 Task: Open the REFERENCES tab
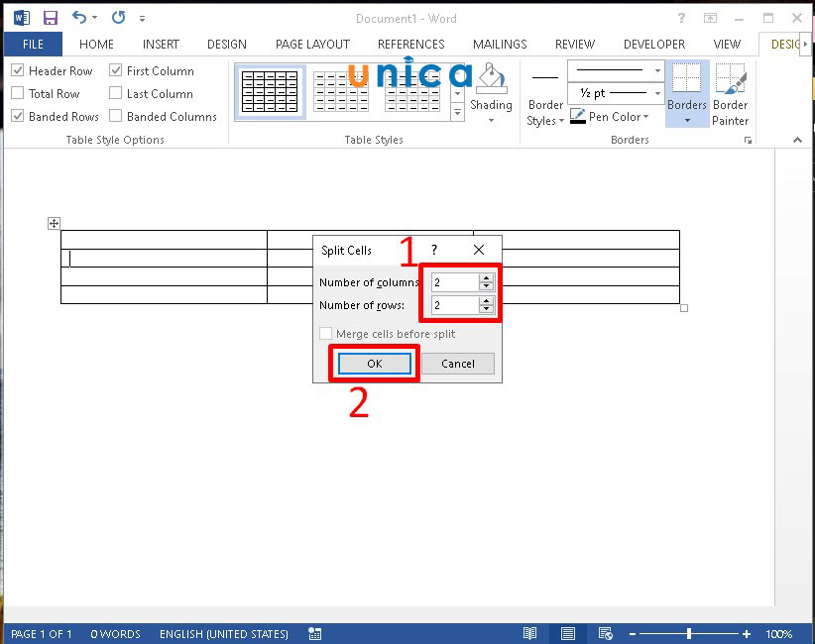point(411,45)
